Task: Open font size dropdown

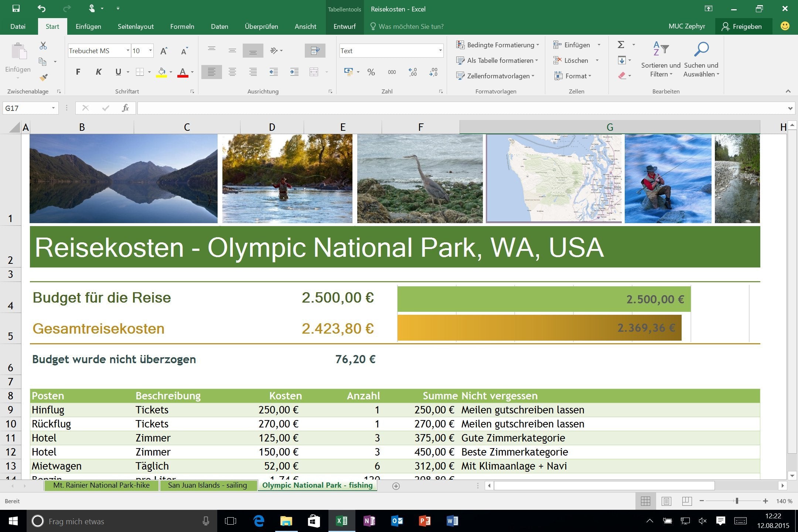Action: pos(150,51)
